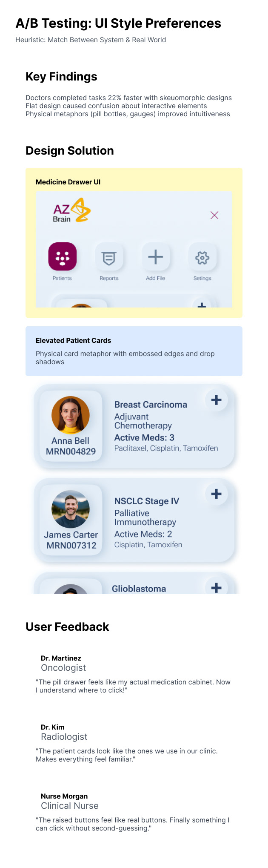The width and height of the screenshot is (268, 868).
Task: Close the Medicine Drawer with the X
Action: (x=214, y=215)
